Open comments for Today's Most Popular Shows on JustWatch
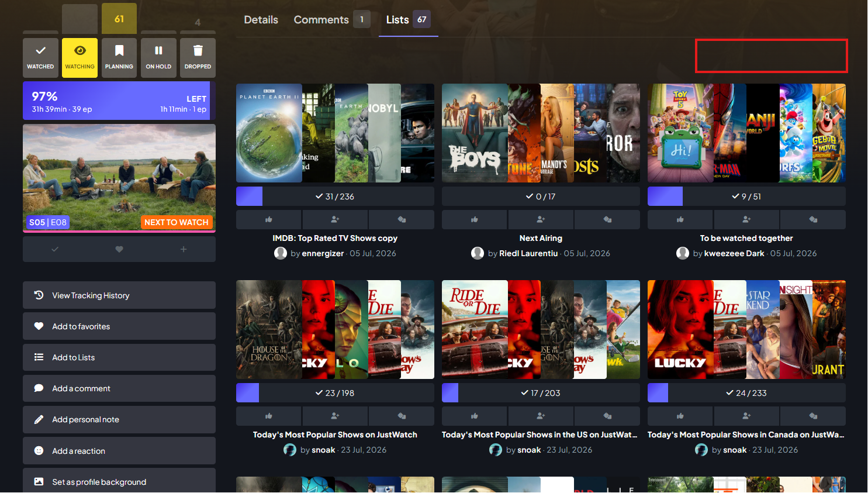 (x=402, y=416)
